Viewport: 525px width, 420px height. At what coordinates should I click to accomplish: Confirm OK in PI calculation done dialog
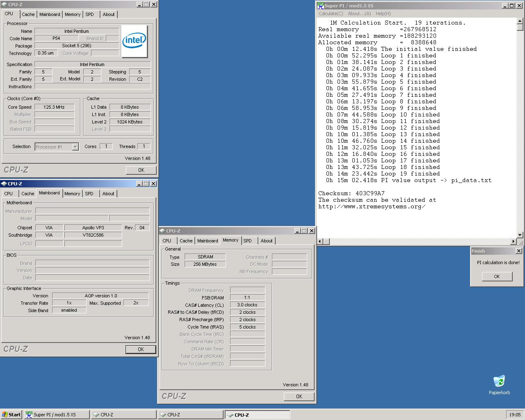(497, 276)
